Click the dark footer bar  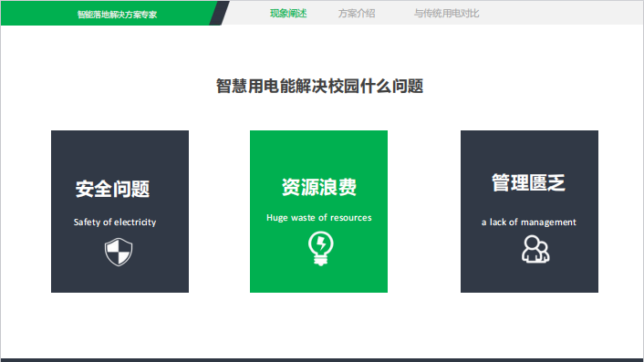click(322, 360)
